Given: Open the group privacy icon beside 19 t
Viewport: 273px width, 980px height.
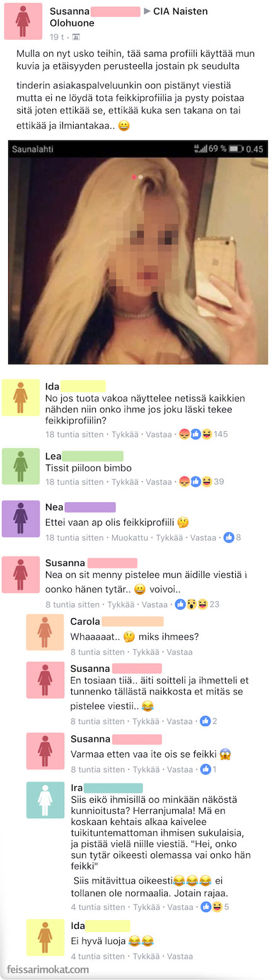Looking at the screenshot, I should [x=76, y=37].
